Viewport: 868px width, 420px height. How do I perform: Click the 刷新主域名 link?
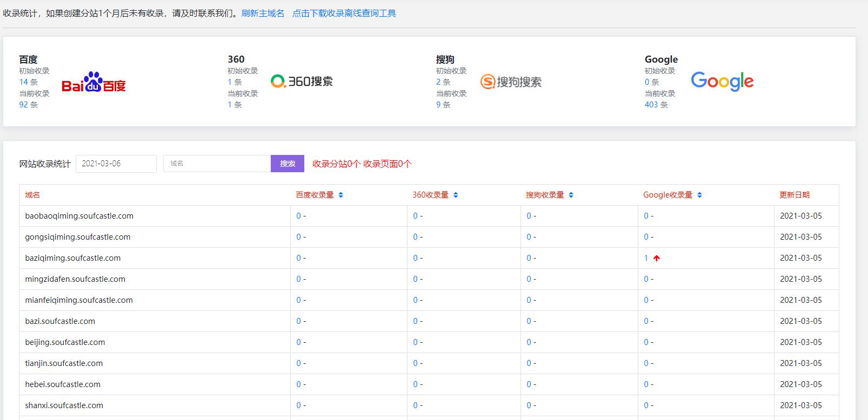pyautogui.click(x=263, y=13)
